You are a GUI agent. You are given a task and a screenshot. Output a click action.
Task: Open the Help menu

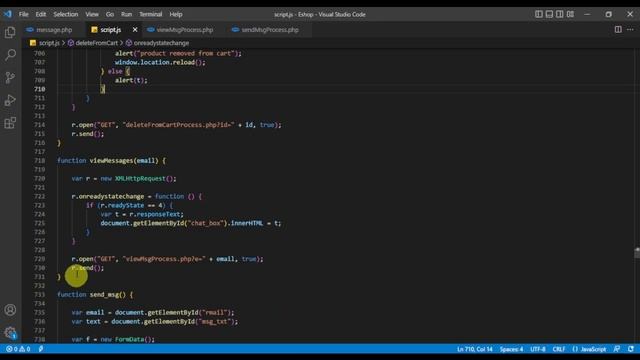click(176, 14)
